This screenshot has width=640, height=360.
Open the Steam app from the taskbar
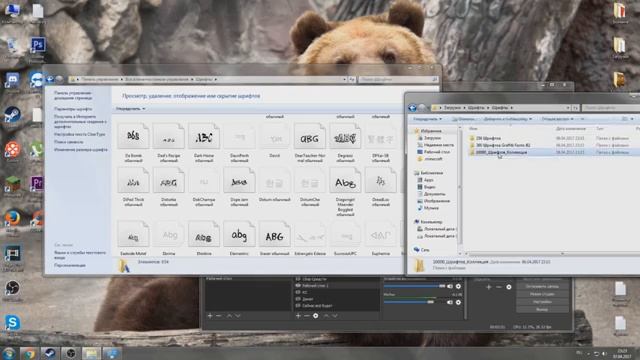click(x=49, y=353)
